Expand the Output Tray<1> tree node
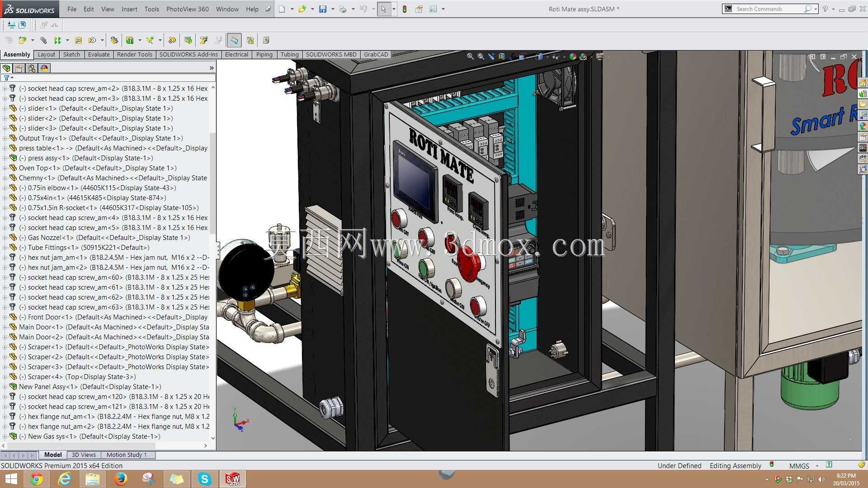This screenshot has width=868, height=488. (5, 138)
